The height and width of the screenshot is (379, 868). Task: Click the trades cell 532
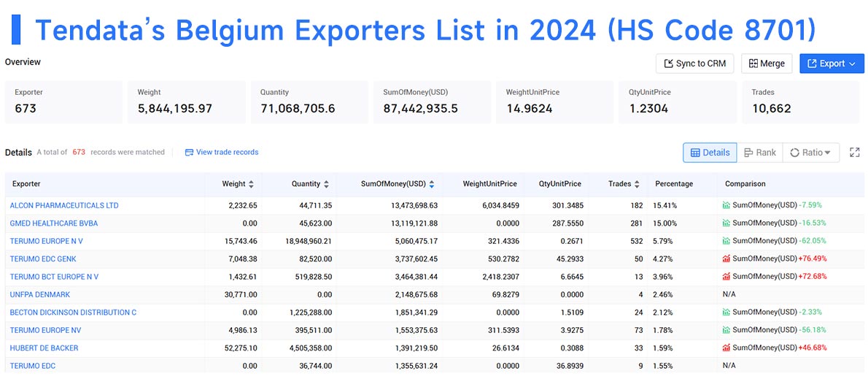tap(636, 241)
